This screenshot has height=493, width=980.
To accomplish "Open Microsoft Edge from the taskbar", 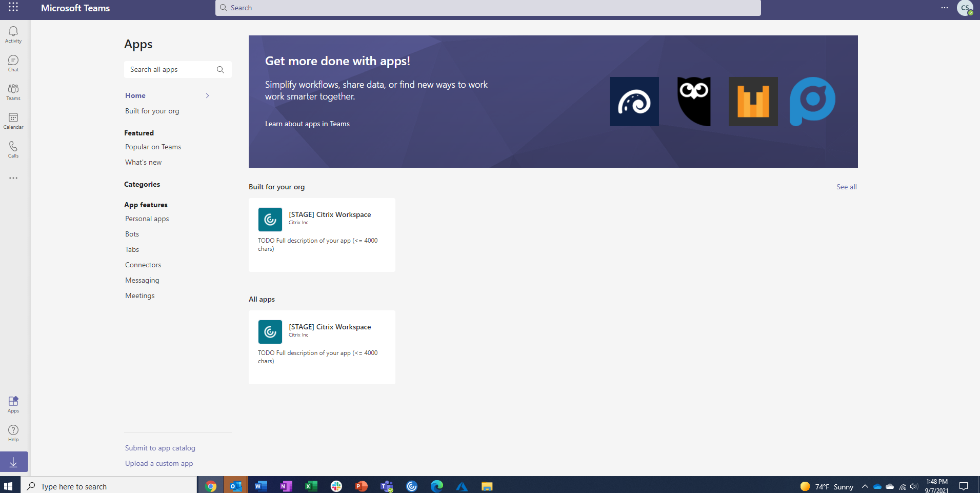I will (437, 486).
